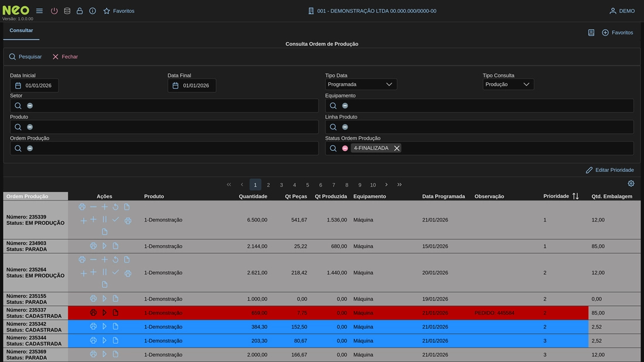Click the pause icon for order 235339

point(104,220)
